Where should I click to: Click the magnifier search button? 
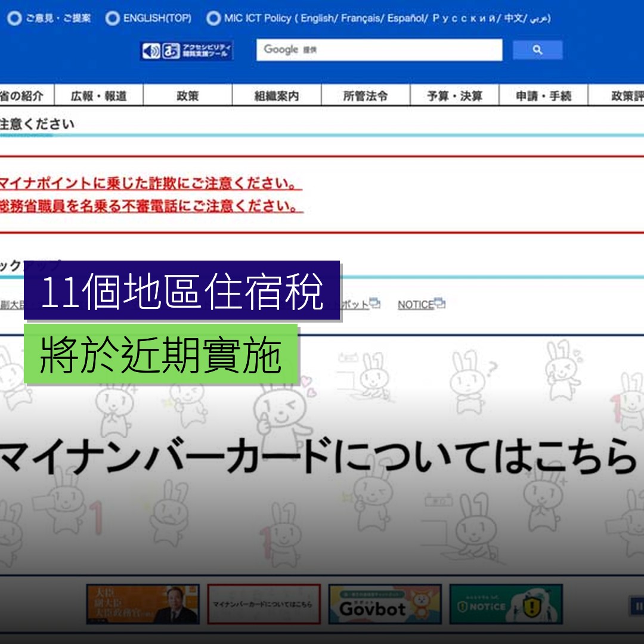click(x=537, y=51)
